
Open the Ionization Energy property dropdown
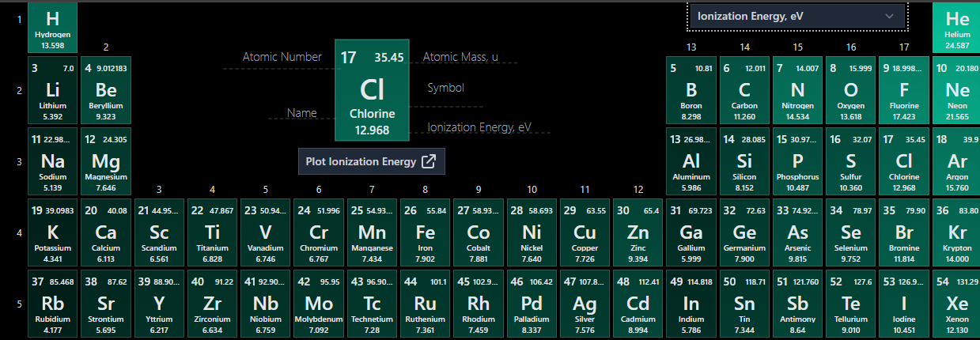797,16
